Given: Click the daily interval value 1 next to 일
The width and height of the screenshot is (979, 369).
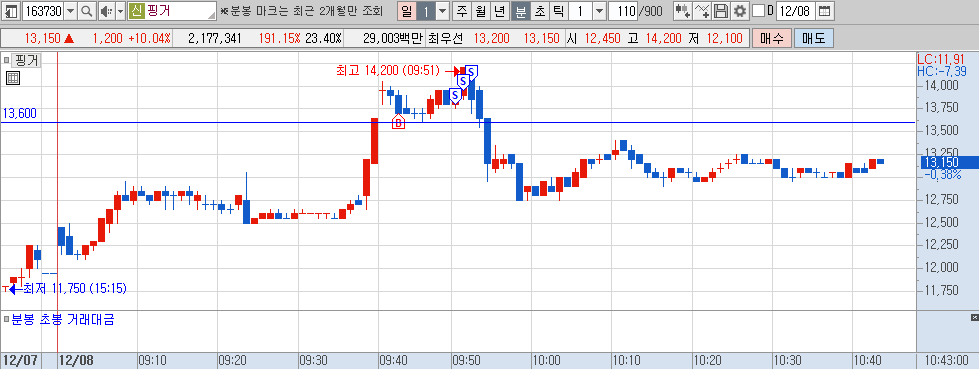Looking at the screenshot, I should tap(426, 11).
